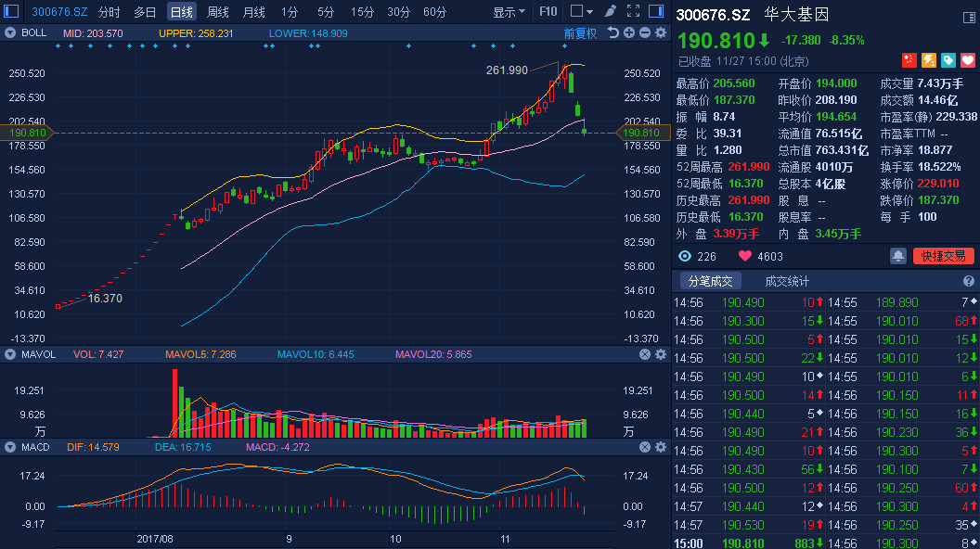Screen dimensions: 980x549
Task: Click the 15:00 trade row with 883
Action: pos(749,543)
